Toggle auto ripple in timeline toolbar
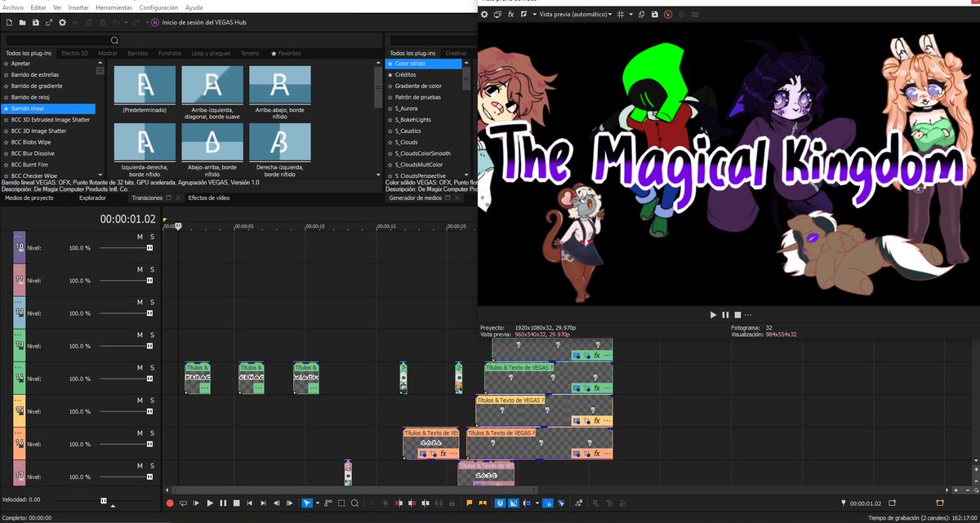Viewport: 980px width, 523px height. 527,503
